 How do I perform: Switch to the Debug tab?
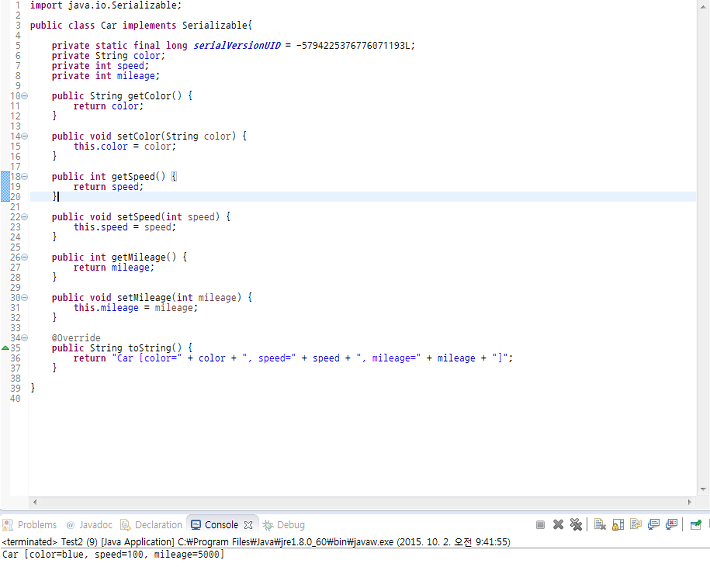tap(284, 524)
